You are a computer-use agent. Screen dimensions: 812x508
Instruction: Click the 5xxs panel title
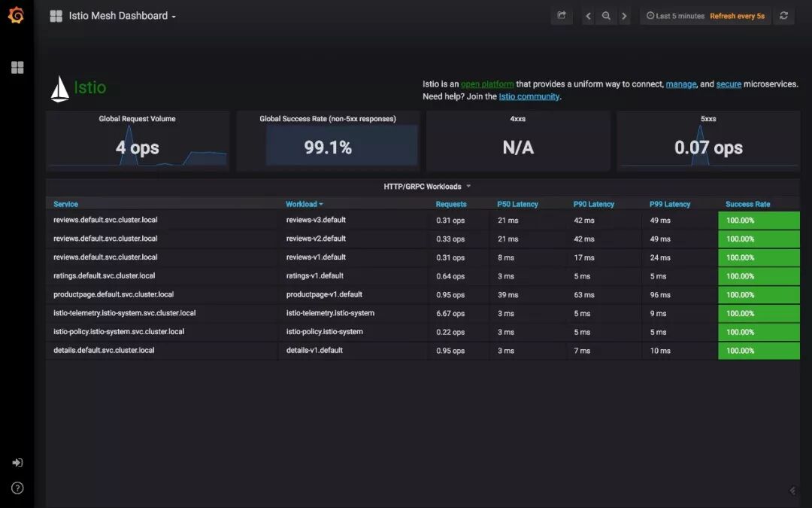coord(708,119)
